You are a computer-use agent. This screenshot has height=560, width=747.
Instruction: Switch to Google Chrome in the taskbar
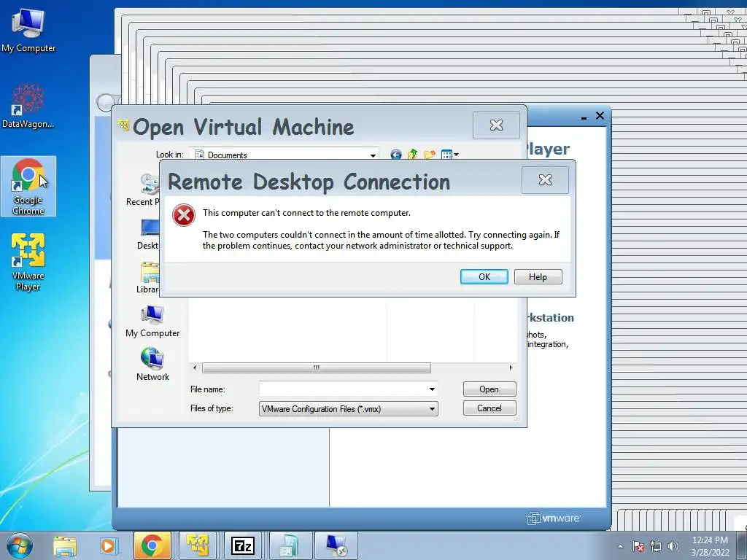[x=152, y=545]
